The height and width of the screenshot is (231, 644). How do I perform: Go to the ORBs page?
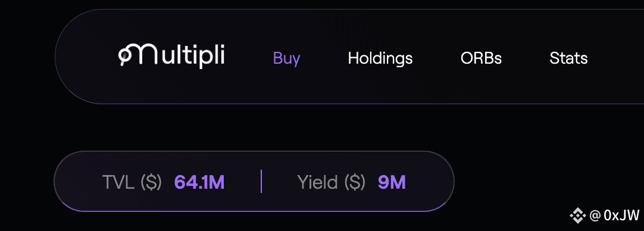pos(481,58)
